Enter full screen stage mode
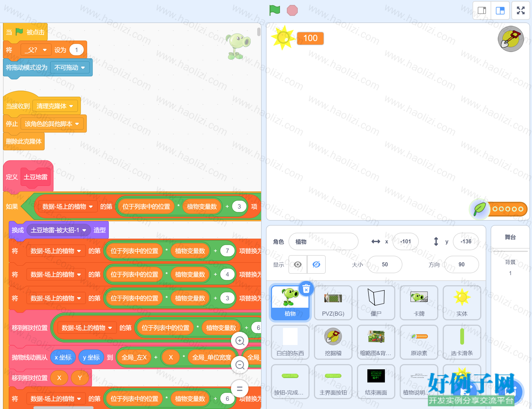The image size is (532, 409). click(x=520, y=10)
